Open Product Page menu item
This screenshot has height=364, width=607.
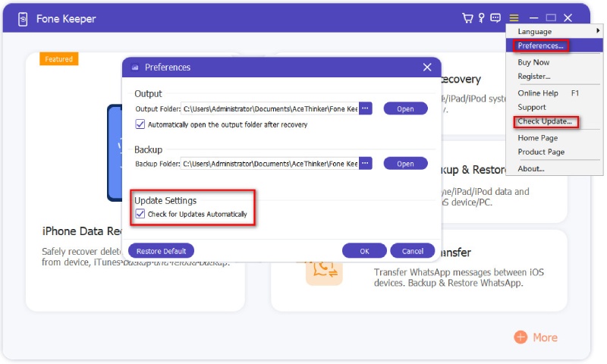tap(555, 152)
